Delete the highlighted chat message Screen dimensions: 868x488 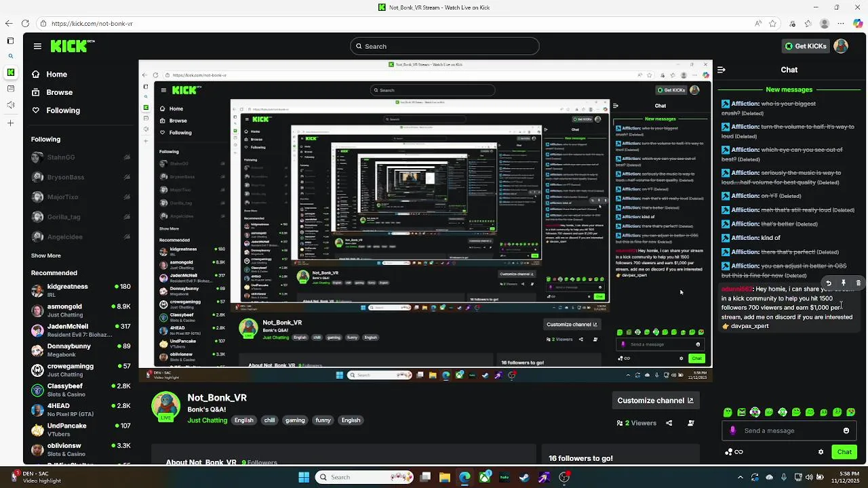click(859, 283)
